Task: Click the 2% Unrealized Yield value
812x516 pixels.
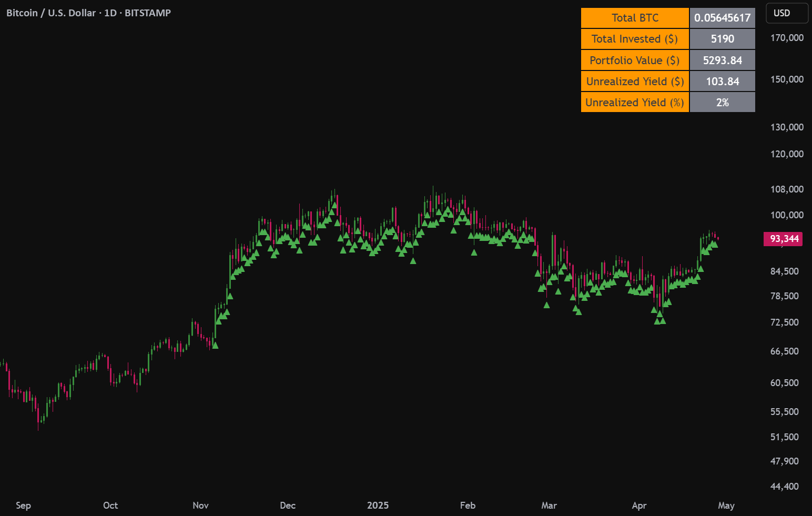Action: 722,102
